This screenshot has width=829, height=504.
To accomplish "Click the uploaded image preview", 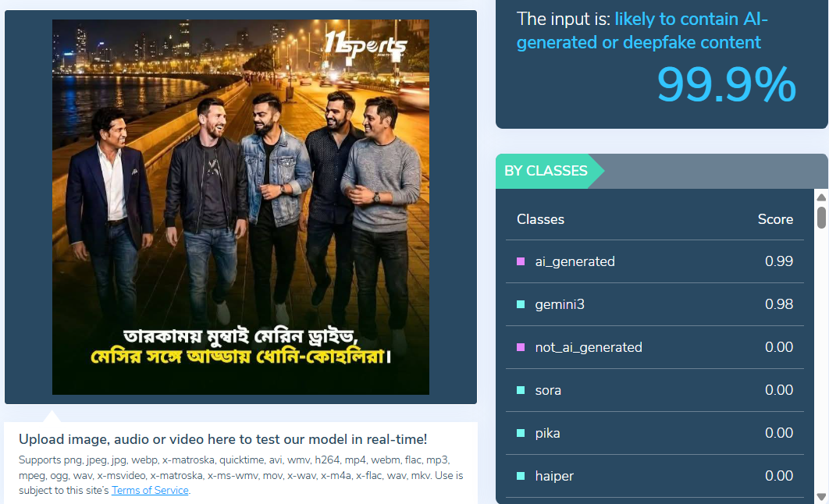I will click(x=240, y=207).
